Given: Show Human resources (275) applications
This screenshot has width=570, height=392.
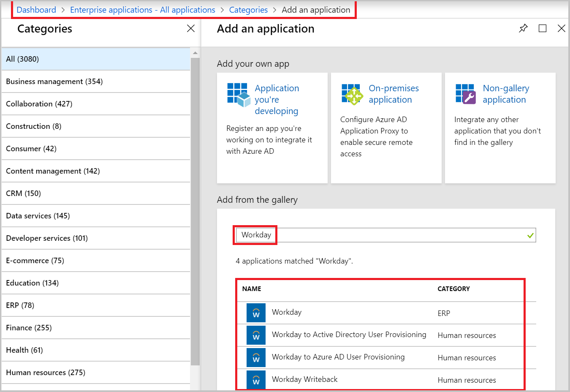Looking at the screenshot, I should (x=96, y=373).
